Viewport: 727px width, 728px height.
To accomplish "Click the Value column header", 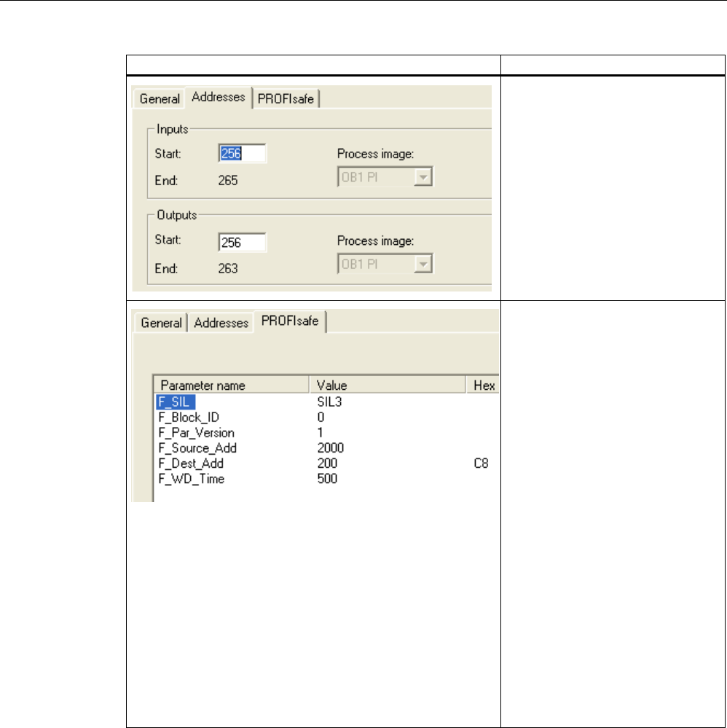I will [388, 385].
